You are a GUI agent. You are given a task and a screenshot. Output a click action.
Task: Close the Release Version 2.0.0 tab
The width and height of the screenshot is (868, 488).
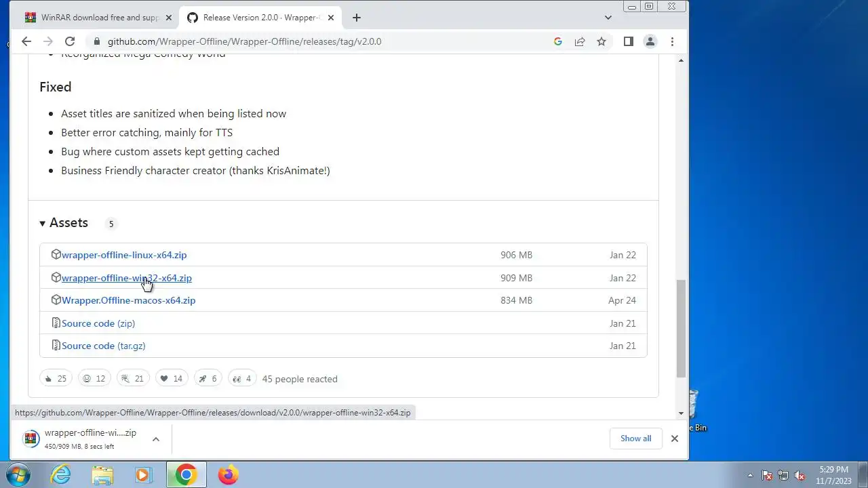332,18
